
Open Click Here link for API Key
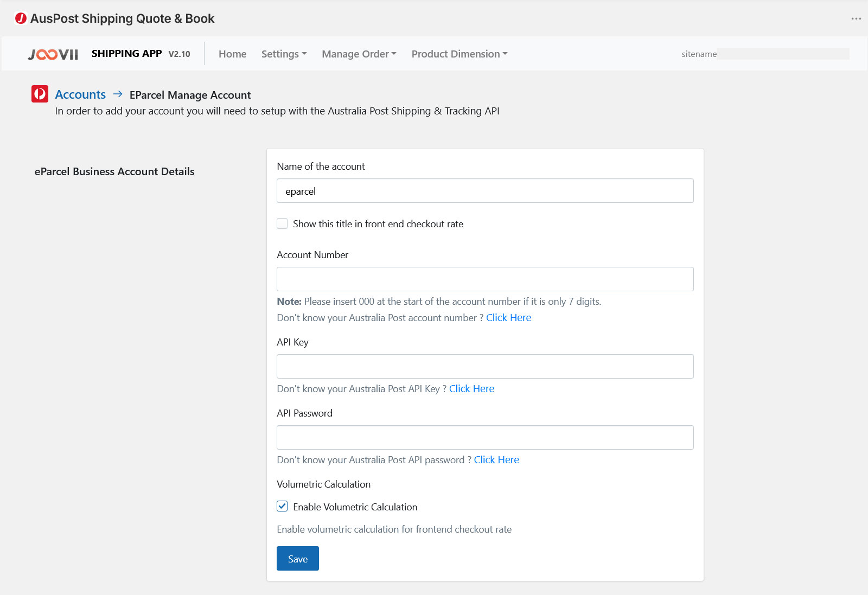coord(471,389)
